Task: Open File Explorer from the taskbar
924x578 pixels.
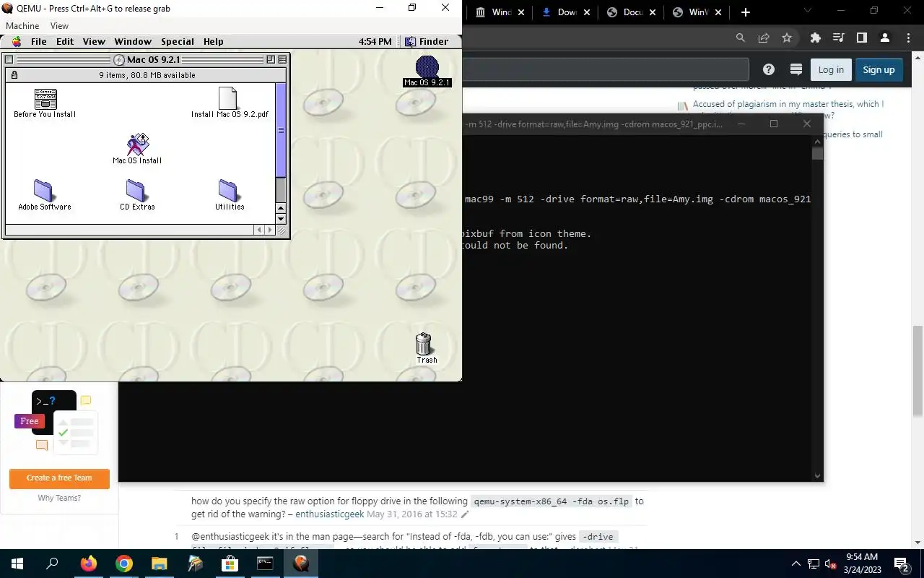Action: (x=160, y=564)
